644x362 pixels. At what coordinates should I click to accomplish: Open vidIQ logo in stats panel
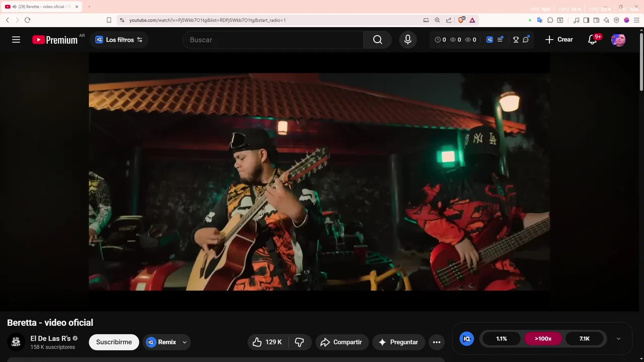coord(466,338)
